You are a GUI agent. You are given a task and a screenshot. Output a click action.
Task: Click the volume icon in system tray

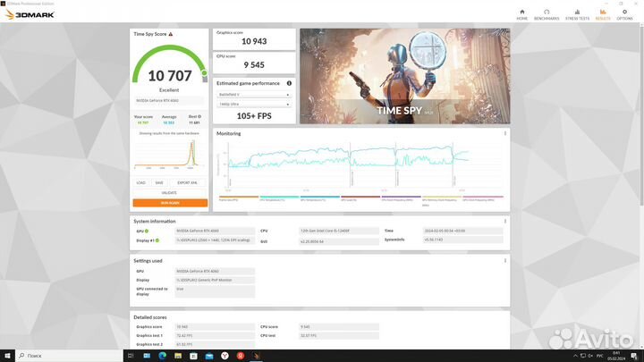(x=590, y=356)
